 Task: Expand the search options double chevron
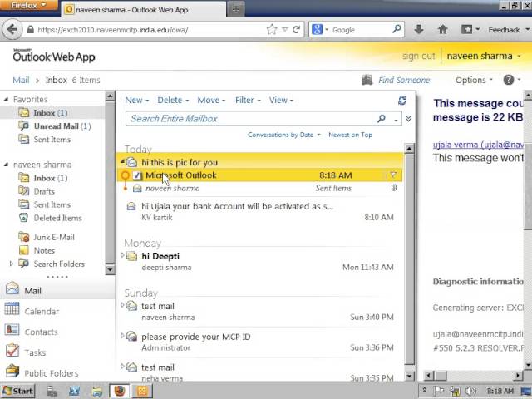[408, 119]
